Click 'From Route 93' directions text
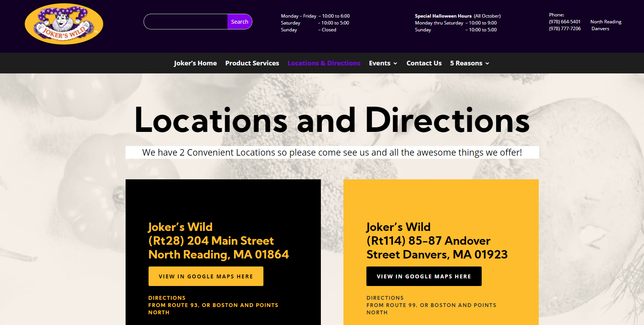The image size is (644, 325). click(x=213, y=309)
